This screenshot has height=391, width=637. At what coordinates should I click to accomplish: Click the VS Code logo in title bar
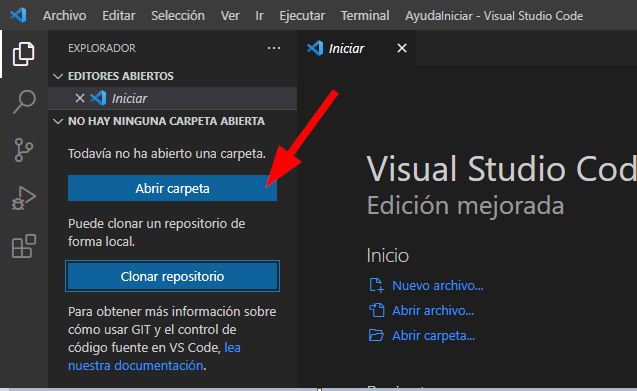tap(18, 15)
